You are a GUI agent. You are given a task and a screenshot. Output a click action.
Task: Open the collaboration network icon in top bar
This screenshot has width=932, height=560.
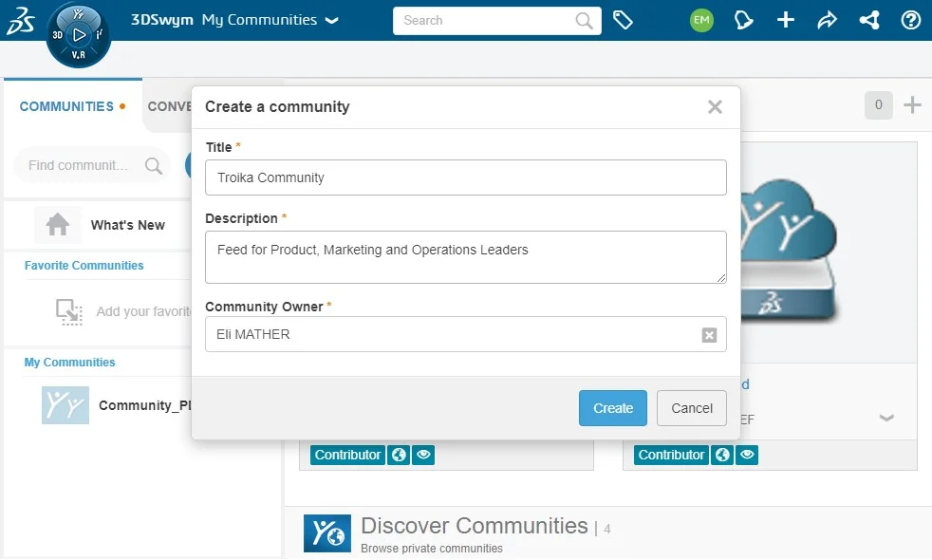click(868, 20)
